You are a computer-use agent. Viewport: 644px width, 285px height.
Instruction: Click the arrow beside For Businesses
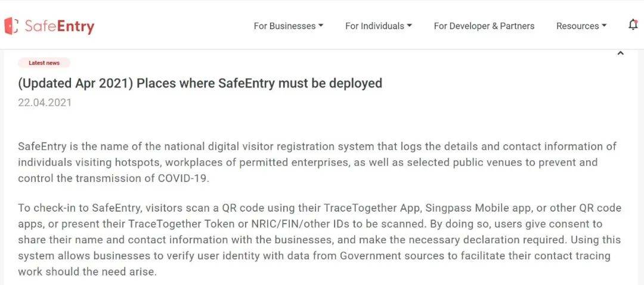pos(321,26)
